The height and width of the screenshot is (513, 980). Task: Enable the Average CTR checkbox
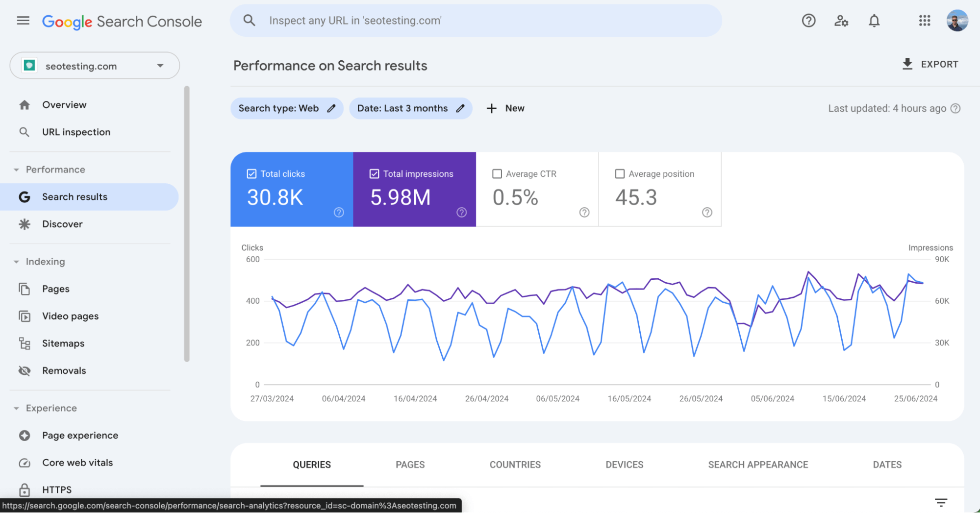[497, 174]
